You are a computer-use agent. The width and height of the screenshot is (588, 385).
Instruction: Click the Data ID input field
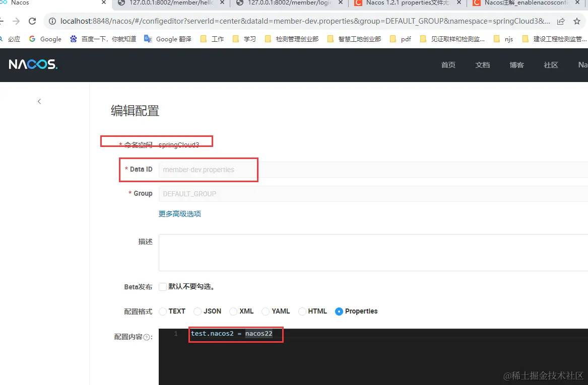(373, 170)
